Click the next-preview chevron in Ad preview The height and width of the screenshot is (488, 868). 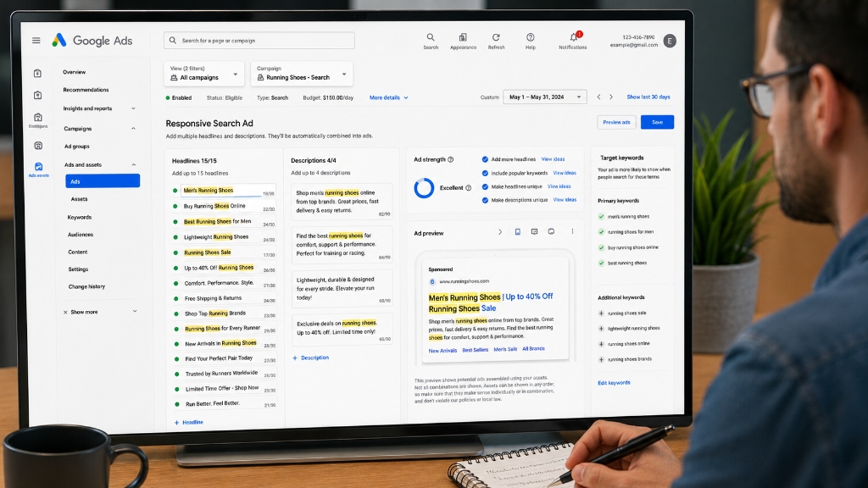[500, 232]
